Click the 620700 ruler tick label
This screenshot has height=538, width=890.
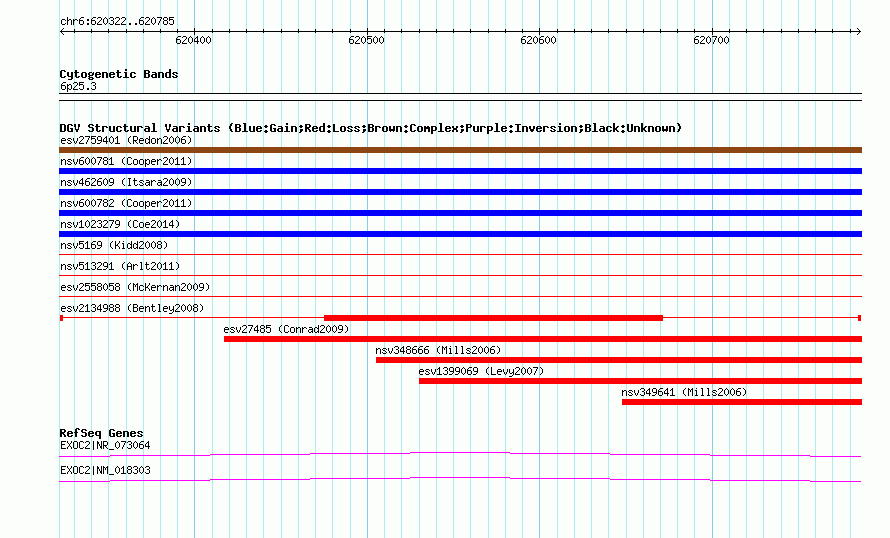pos(711,40)
